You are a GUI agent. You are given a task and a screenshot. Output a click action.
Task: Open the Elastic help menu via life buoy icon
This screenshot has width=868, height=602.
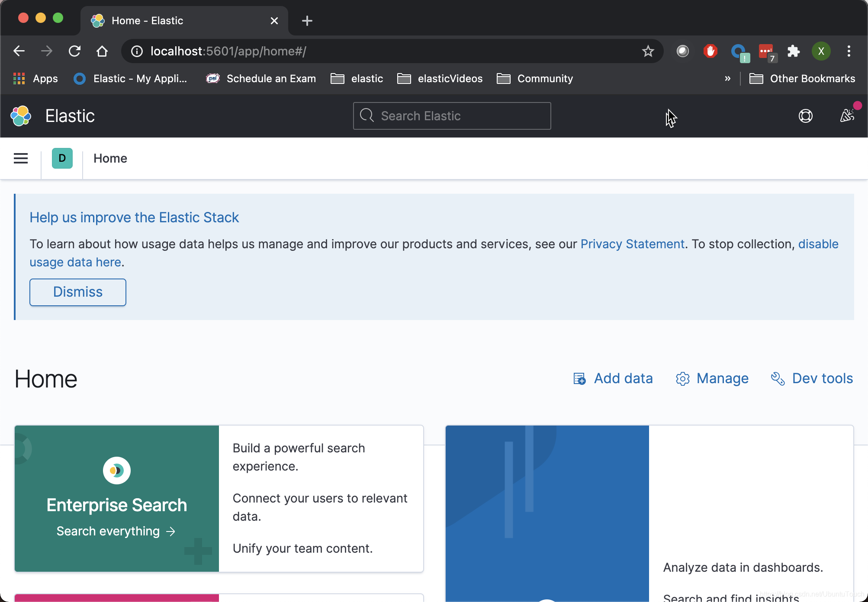point(805,116)
